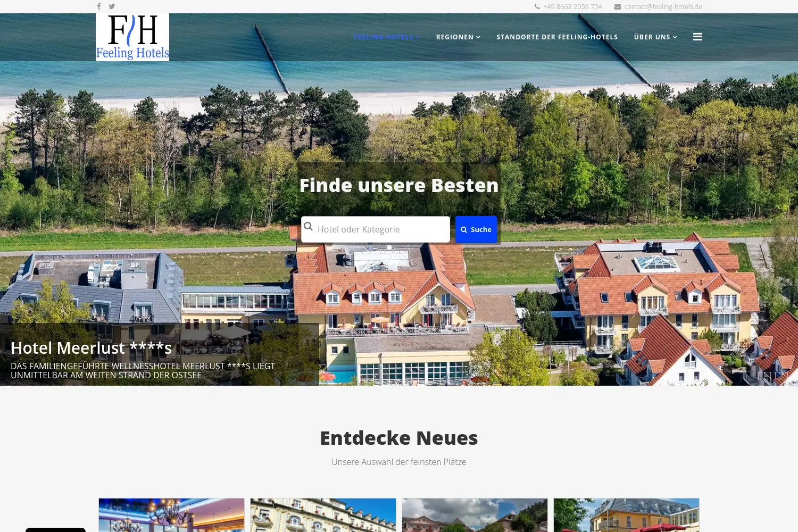Open the chandelier interior hotel thumbnail
Screen dimensions: 798x532
[x=171, y=515]
